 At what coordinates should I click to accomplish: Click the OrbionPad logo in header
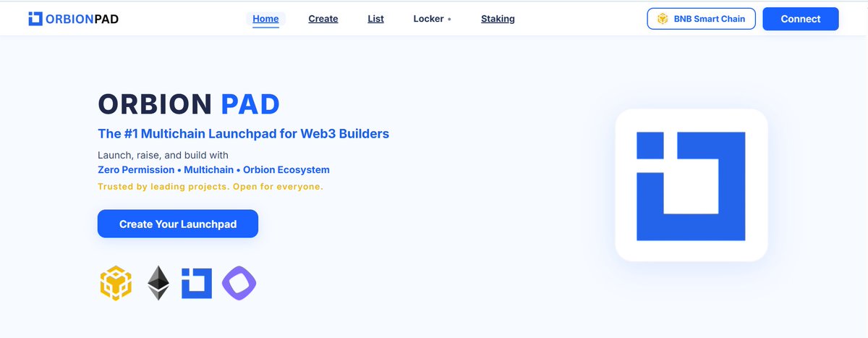[x=73, y=19]
